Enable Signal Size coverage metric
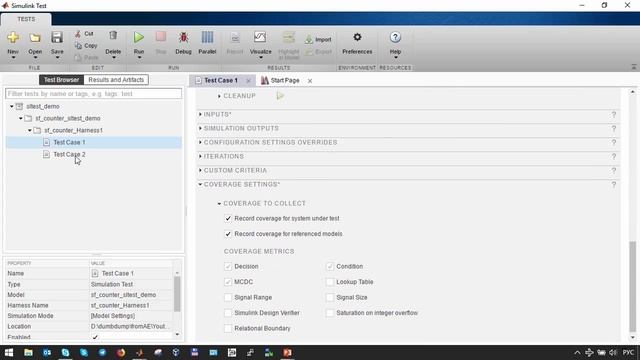This screenshot has height=360, width=640. coord(330,298)
